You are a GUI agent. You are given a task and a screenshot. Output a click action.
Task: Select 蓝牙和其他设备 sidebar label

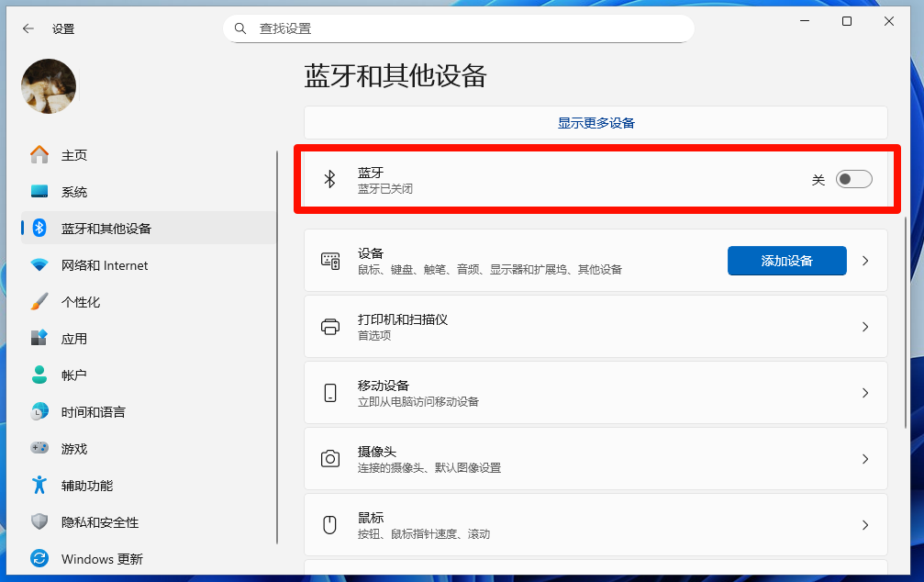[106, 229]
